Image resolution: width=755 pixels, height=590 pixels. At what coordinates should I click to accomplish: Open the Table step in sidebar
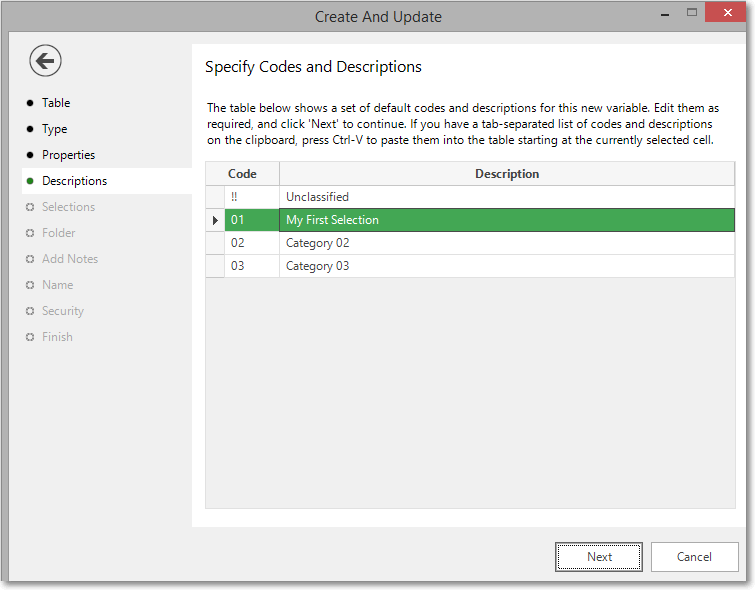(56, 103)
